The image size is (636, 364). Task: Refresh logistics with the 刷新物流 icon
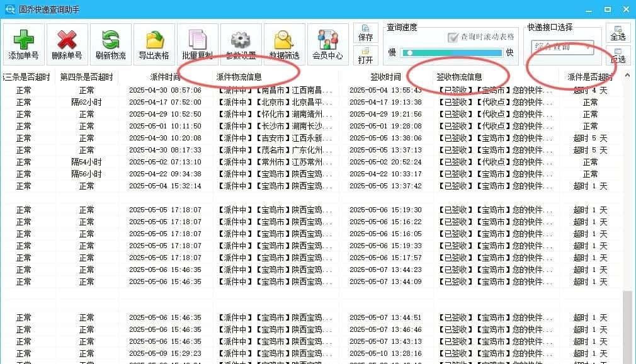(110, 42)
